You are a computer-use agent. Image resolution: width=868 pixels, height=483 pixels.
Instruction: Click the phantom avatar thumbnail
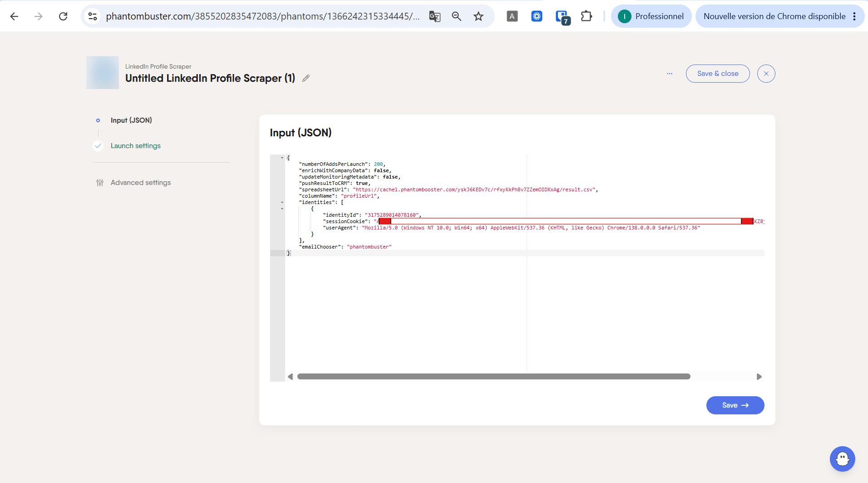coord(103,73)
